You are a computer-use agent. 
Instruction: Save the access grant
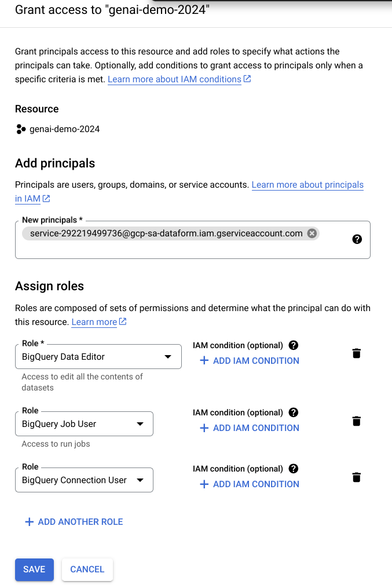point(35,569)
